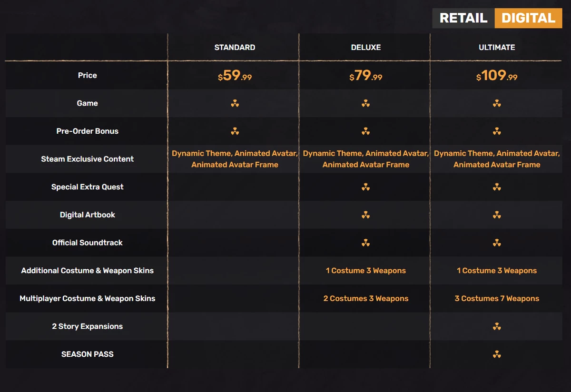The image size is (571, 392).
Task: Switch to the RETAIL editions tab
Action: click(463, 18)
